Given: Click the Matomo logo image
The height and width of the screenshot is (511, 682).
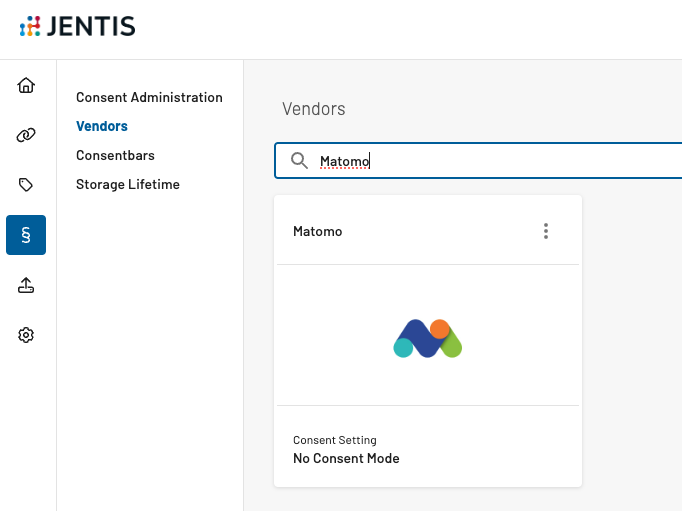Looking at the screenshot, I should [x=428, y=338].
